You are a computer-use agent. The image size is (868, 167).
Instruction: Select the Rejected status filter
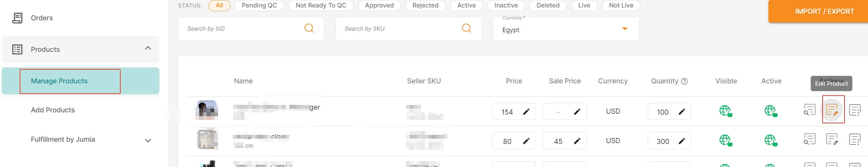point(425,5)
